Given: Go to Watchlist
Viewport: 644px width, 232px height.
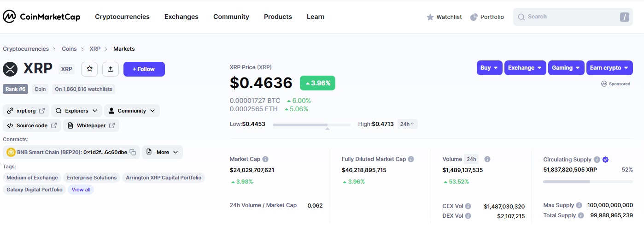Looking at the screenshot, I should [x=444, y=17].
